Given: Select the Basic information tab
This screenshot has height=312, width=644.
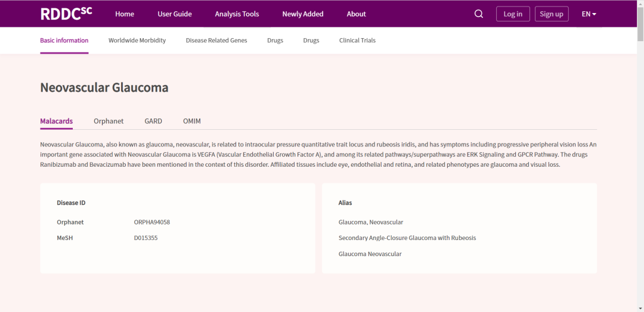Looking at the screenshot, I should pyautogui.click(x=64, y=40).
